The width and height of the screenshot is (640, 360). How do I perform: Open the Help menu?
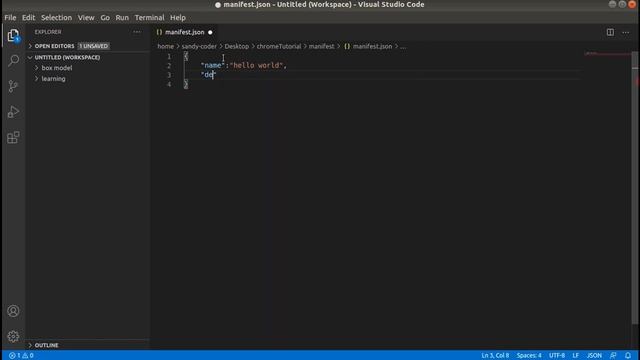click(x=178, y=18)
